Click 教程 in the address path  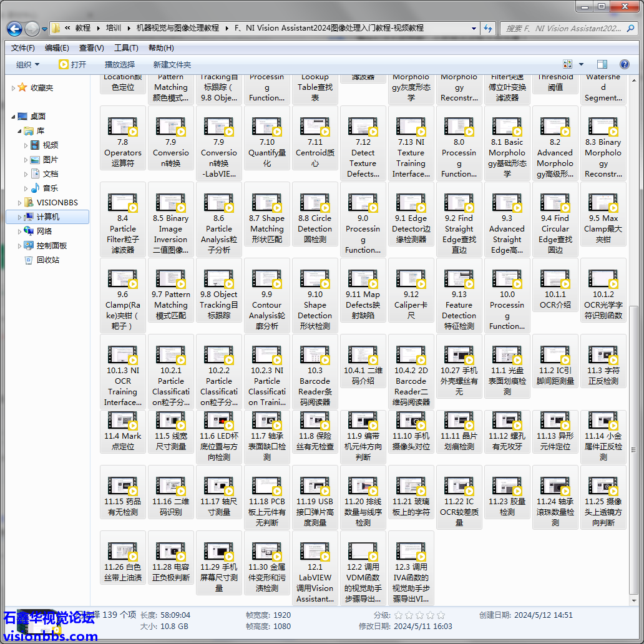(82, 28)
